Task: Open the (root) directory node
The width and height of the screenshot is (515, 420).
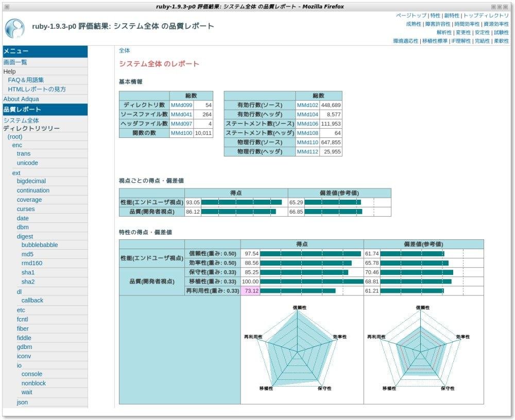Action: point(15,136)
